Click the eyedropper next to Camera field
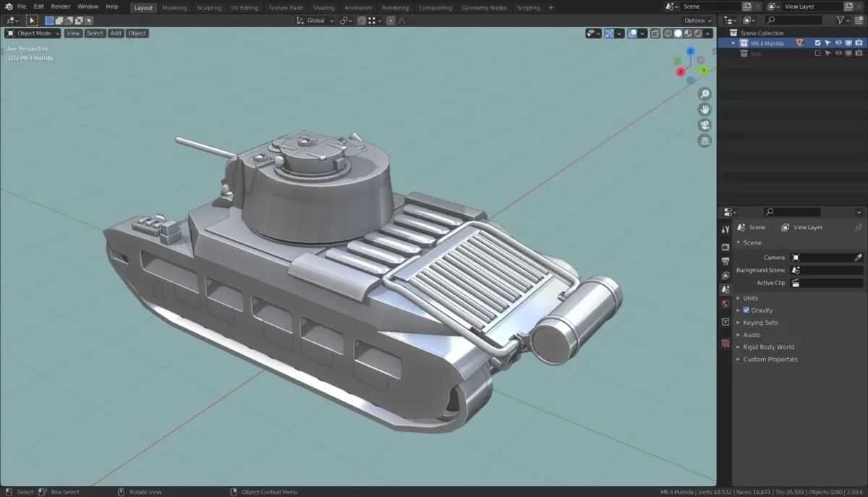868x497 pixels. click(x=859, y=258)
